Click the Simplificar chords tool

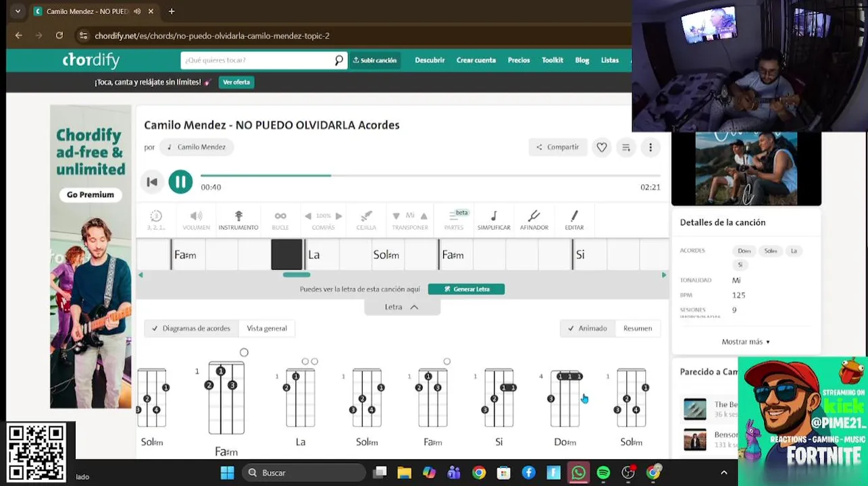click(494, 220)
